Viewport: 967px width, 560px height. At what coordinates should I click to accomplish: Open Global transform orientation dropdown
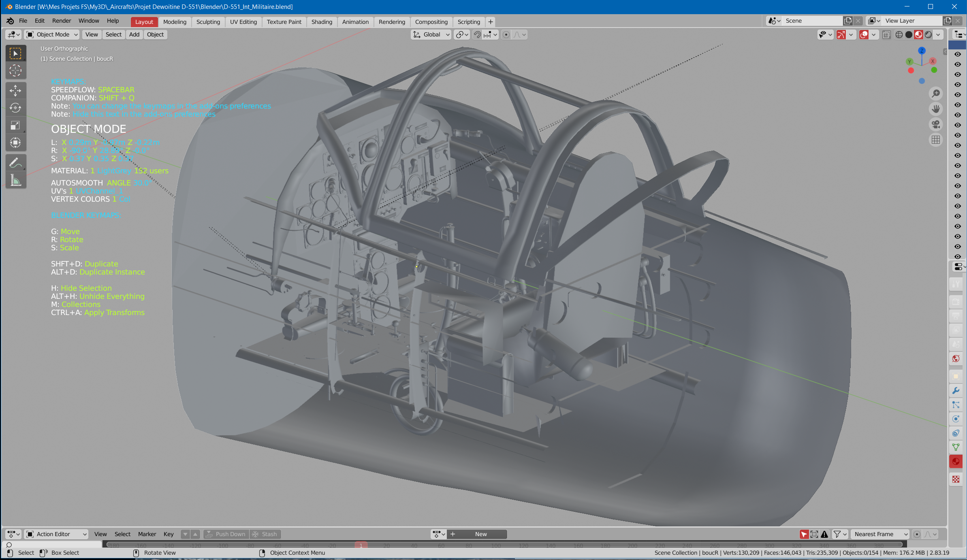pos(431,35)
